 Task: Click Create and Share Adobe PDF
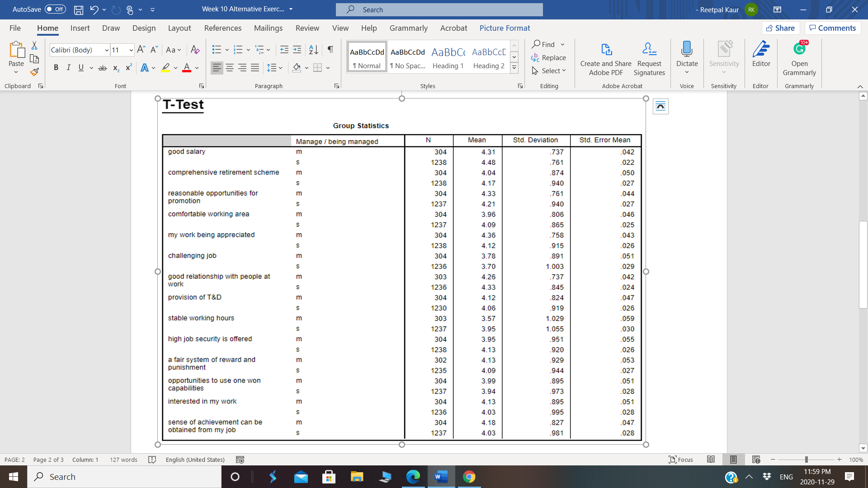606,59
